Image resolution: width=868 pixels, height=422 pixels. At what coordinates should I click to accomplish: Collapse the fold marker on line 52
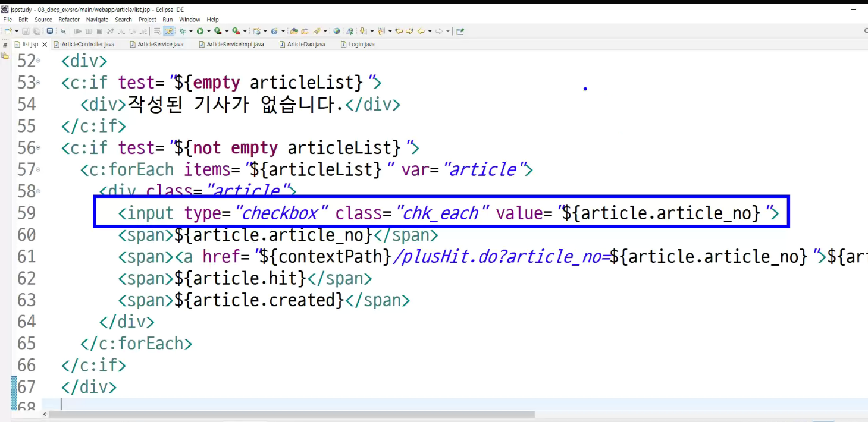(x=39, y=61)
